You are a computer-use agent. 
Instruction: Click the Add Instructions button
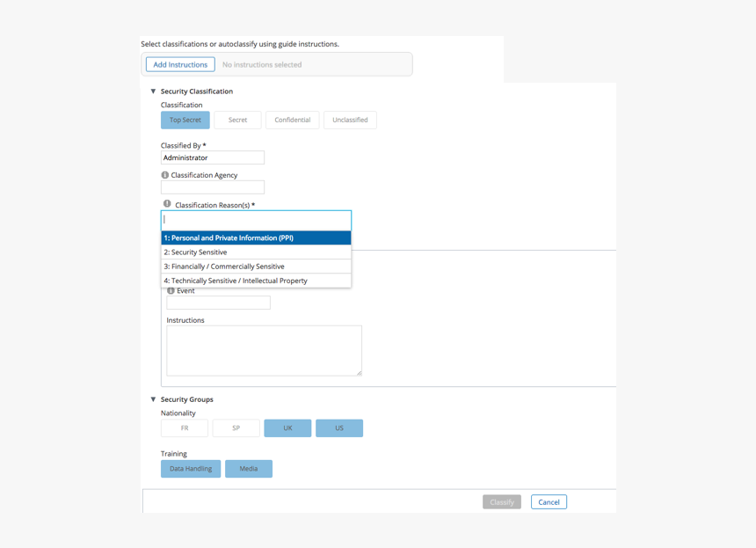pos(180,64)
